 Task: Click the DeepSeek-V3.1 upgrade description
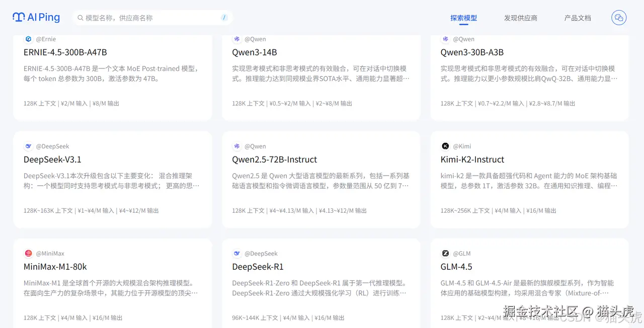pyautogui.click(x=112, y=181)
